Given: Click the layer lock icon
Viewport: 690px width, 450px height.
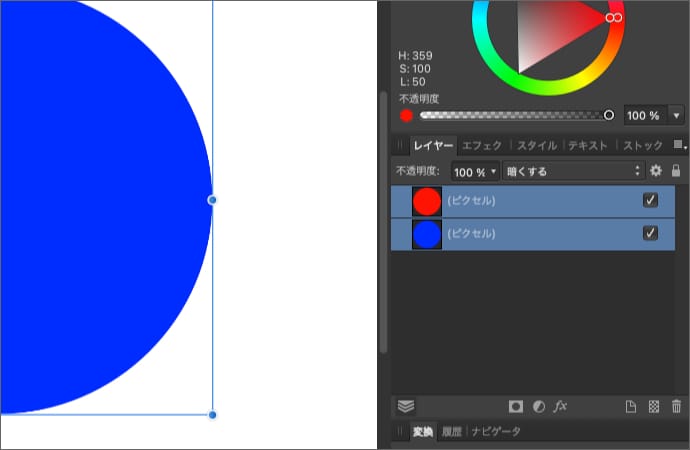Looking at the screenshot, I should click(x=676, y=171).
